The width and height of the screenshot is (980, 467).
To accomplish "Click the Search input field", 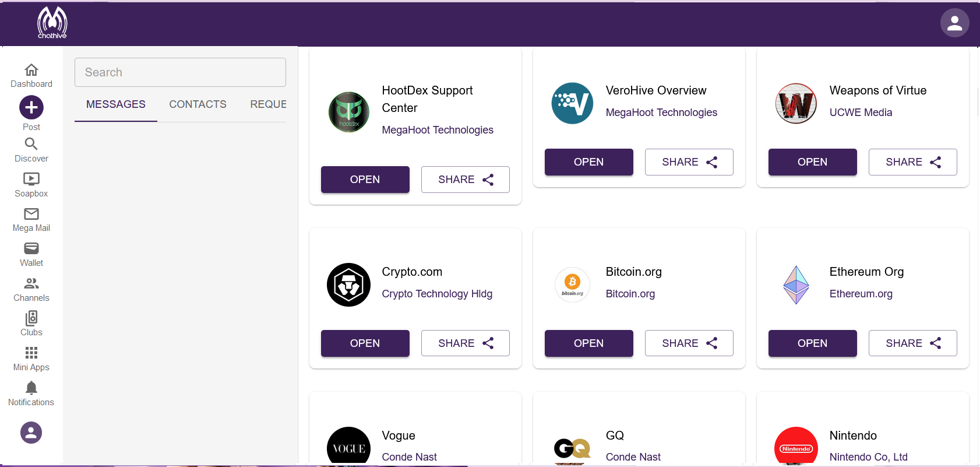I will click(x=180, y=72).
